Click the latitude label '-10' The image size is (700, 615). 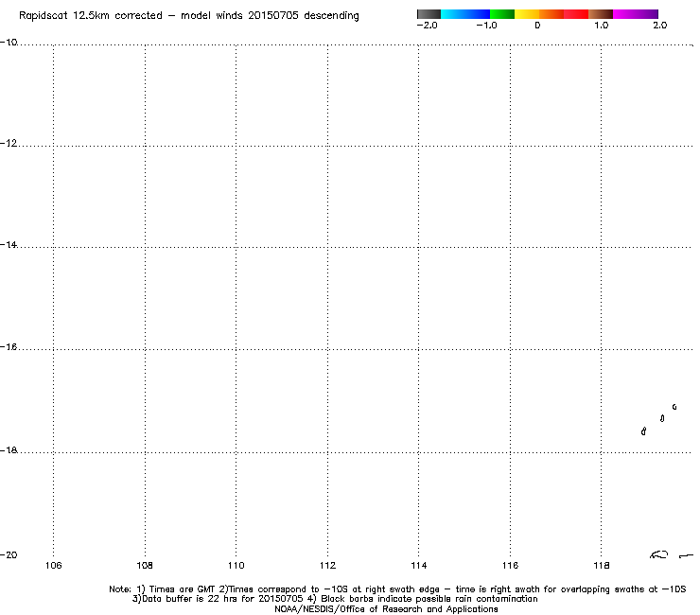[x=9, y=43]
